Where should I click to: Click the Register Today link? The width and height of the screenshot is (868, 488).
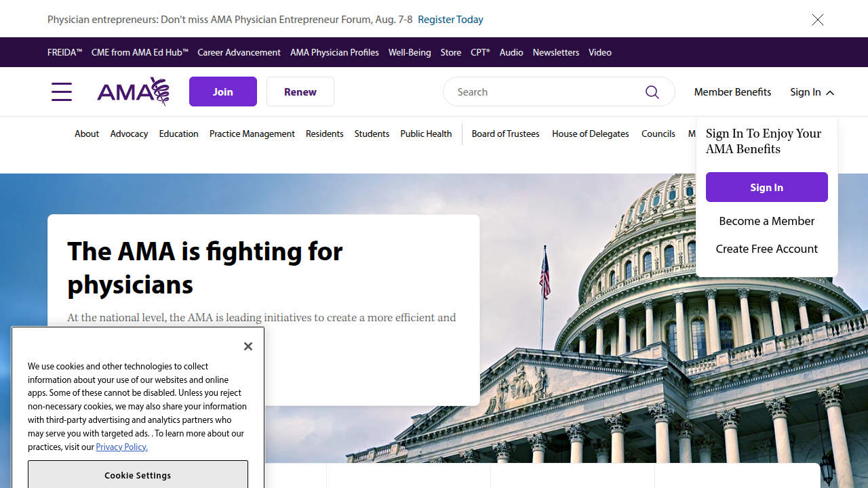click(450, 19)
